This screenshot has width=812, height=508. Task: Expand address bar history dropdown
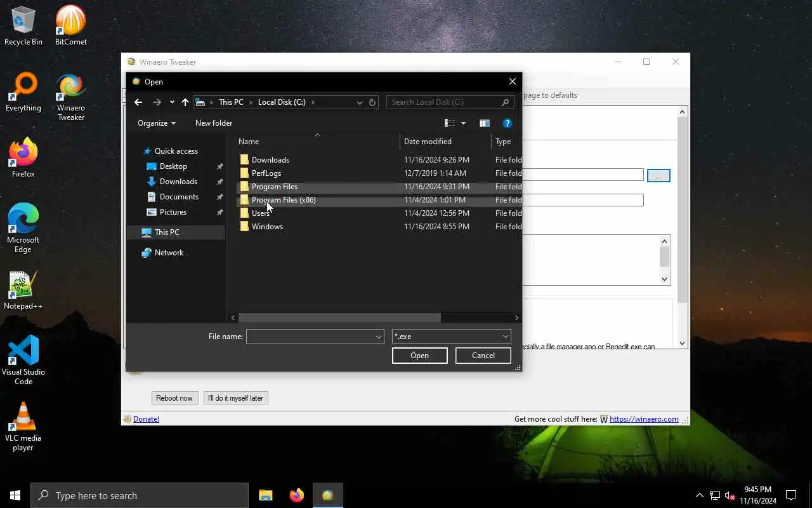[360, 102]
